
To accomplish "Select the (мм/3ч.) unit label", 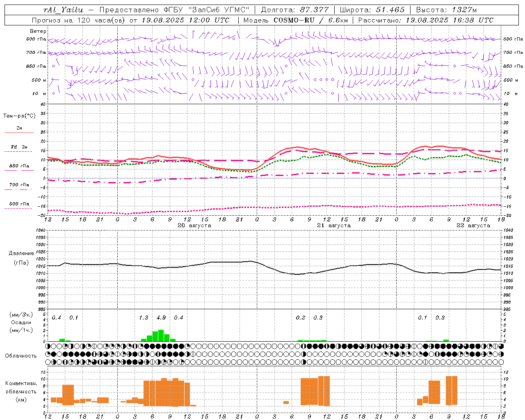I will [21, 315].
